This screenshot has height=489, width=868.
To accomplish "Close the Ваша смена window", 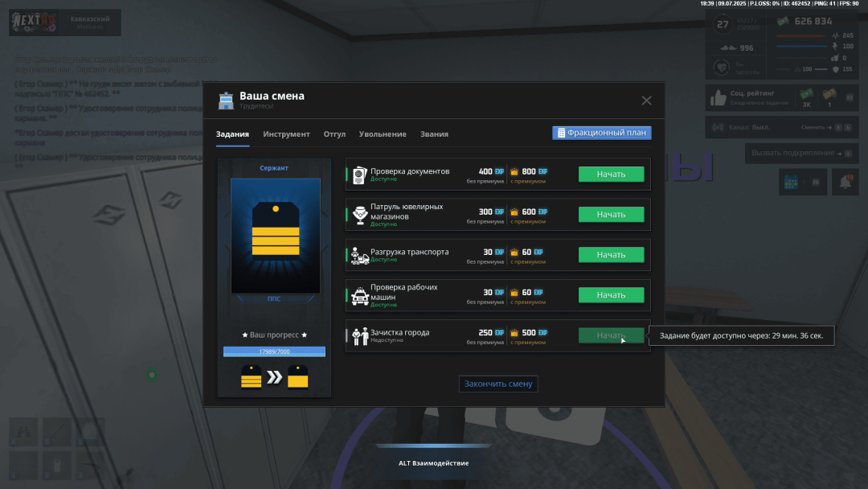I will pyautogui.click(x=646, y=101).
